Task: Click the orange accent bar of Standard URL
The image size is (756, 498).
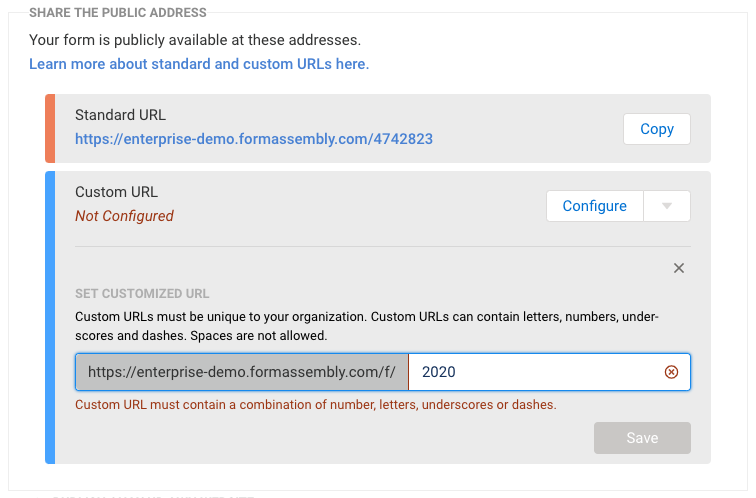Action: click(x=50, y=128)
